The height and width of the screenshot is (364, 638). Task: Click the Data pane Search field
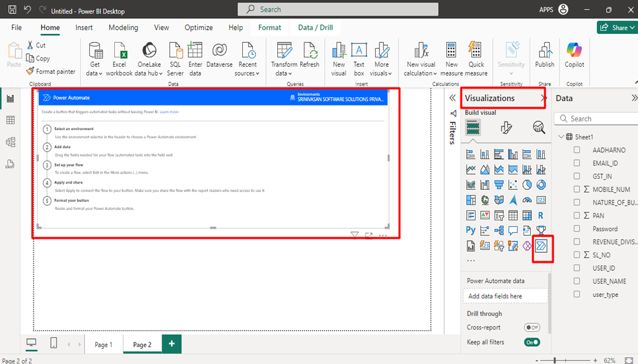coord(596,119)
